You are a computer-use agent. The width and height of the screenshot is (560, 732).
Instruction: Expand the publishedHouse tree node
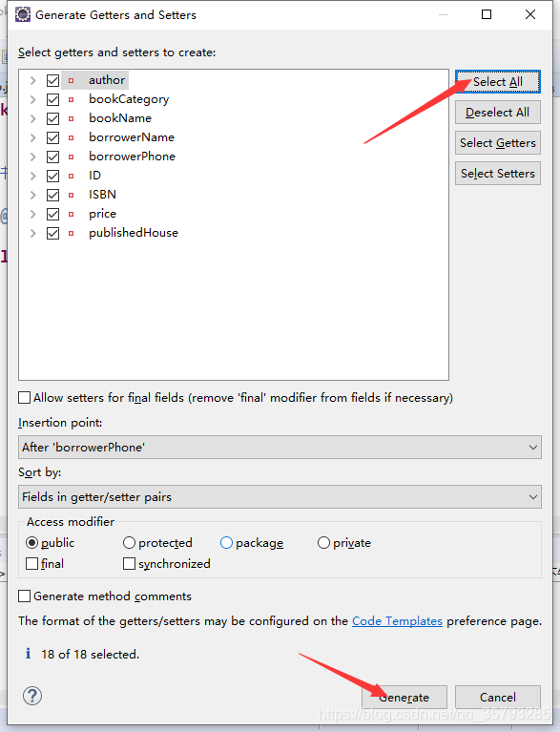[32, 233]
